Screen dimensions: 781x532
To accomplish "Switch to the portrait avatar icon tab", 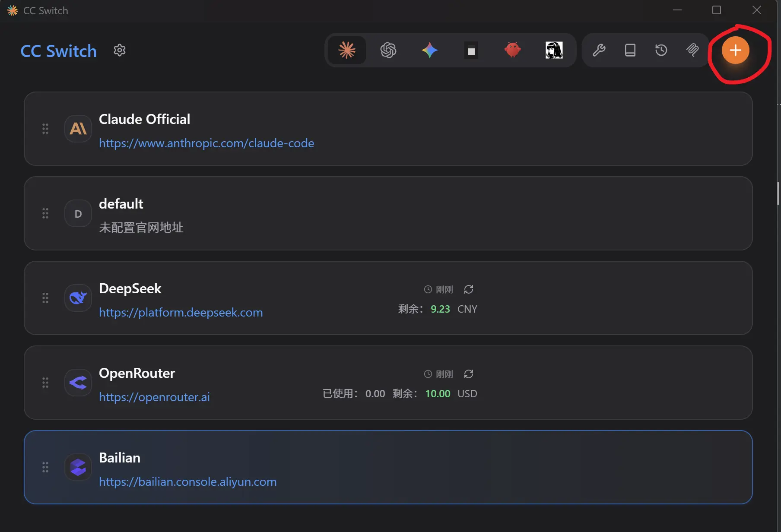I will tap(554, 51).
